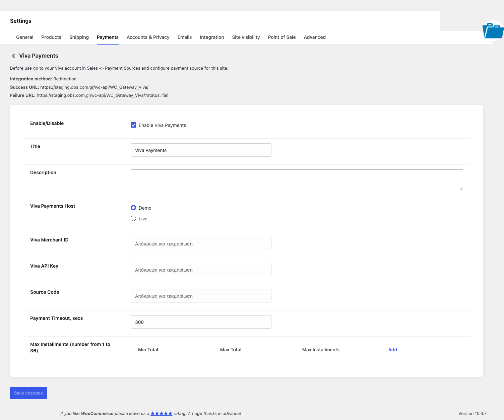Click the Source Code input field

pos(201,296)
